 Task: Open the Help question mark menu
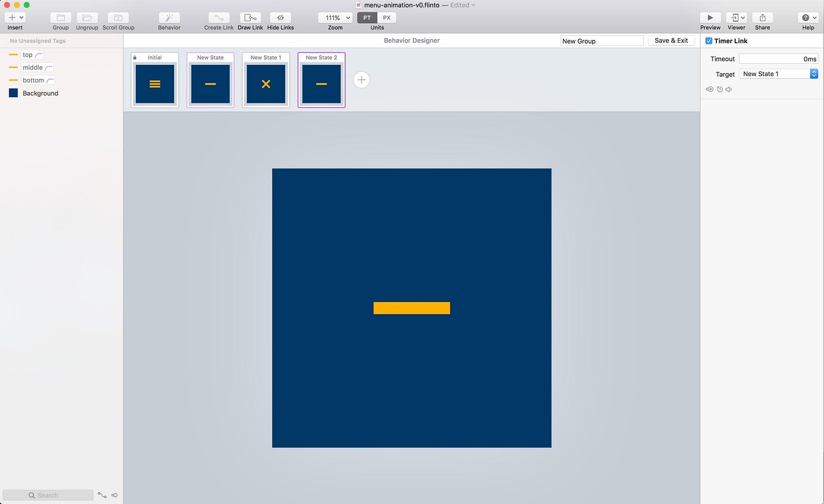pyautogui.click(x=808, y=18)
